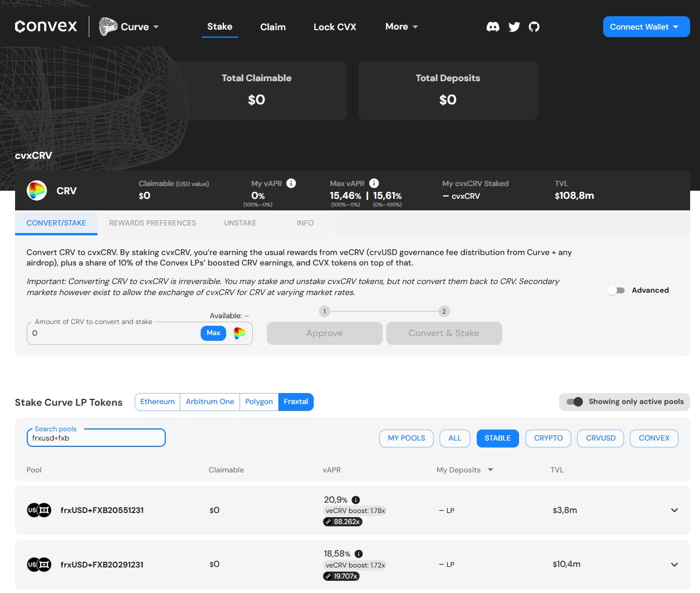Filter pools by STABLE
Image resolution: width=700 pixels, height=593 pixels.
coord(498,438)
